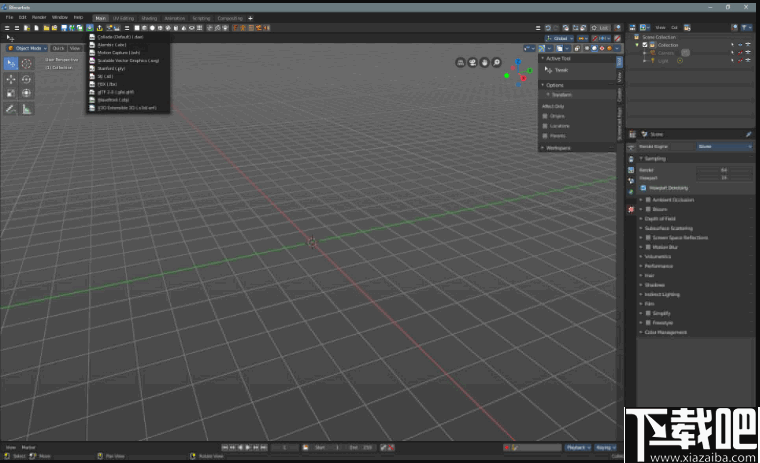Open the World properties tab icon

(631, 192)
